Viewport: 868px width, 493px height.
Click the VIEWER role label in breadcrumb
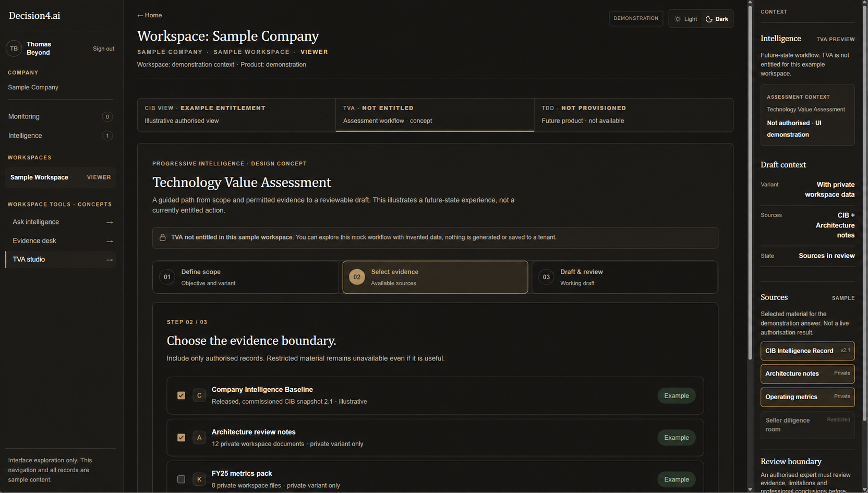(x=314, y=52)
